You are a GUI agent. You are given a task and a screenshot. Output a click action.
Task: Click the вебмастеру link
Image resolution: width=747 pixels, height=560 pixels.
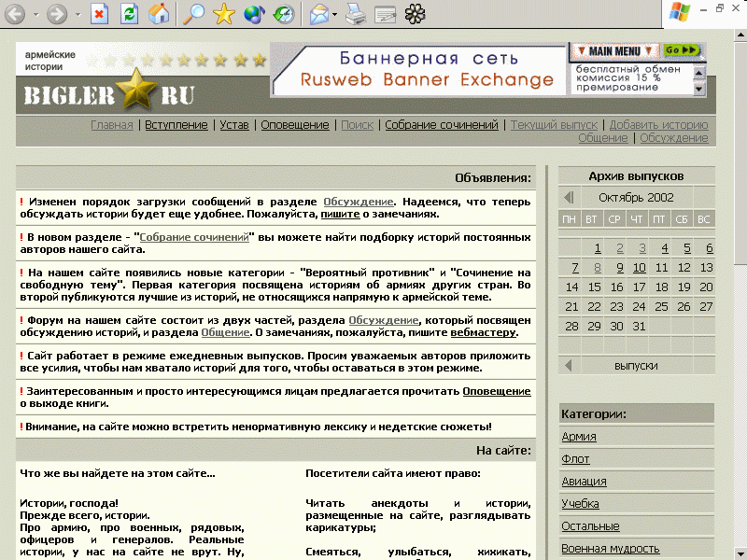483,332
